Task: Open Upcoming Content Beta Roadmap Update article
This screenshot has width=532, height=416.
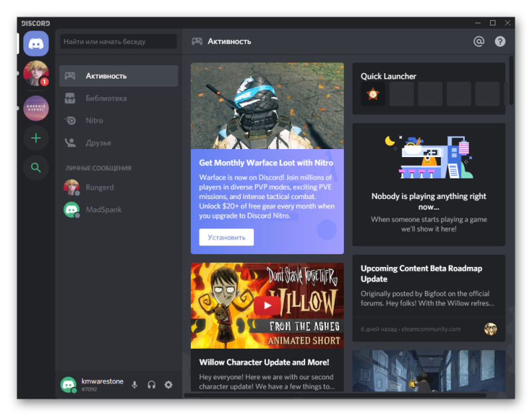Action: tap(421, 274)
